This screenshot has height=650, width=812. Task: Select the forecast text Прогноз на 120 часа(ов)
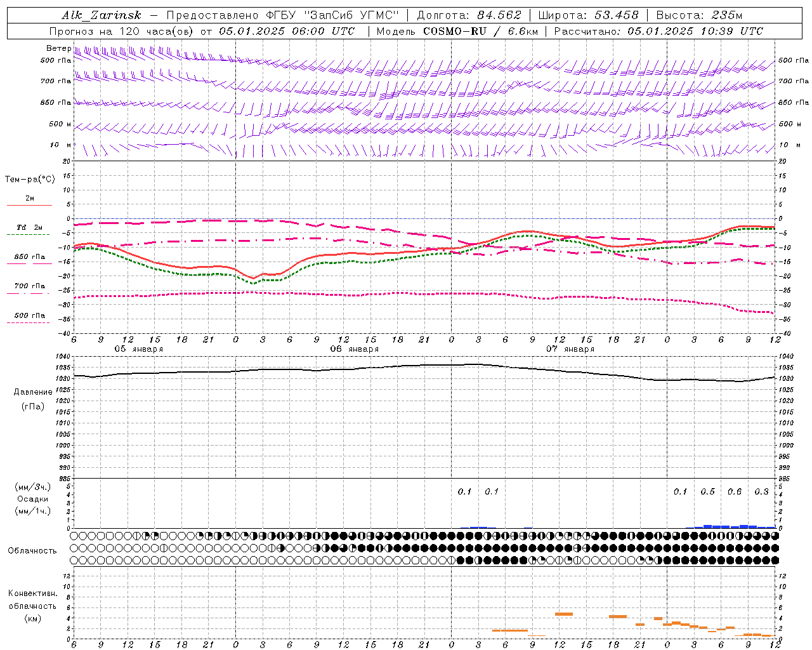tap(122, 31)
